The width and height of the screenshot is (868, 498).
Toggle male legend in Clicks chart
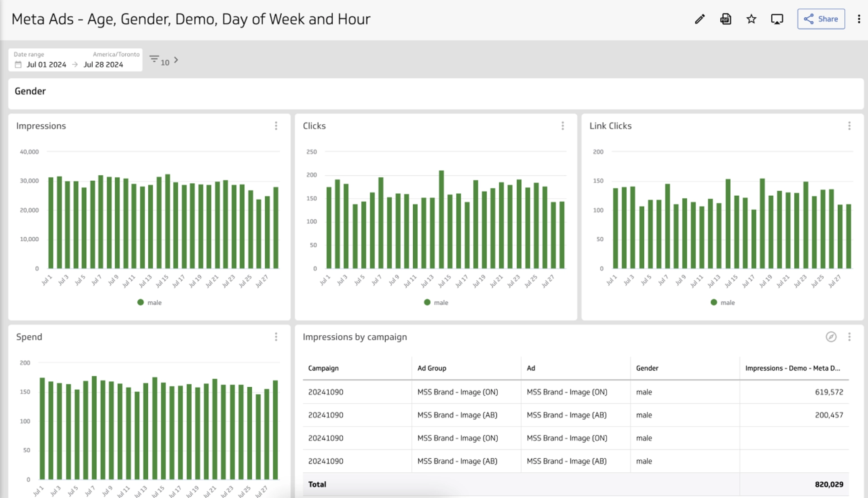(436, 302)
